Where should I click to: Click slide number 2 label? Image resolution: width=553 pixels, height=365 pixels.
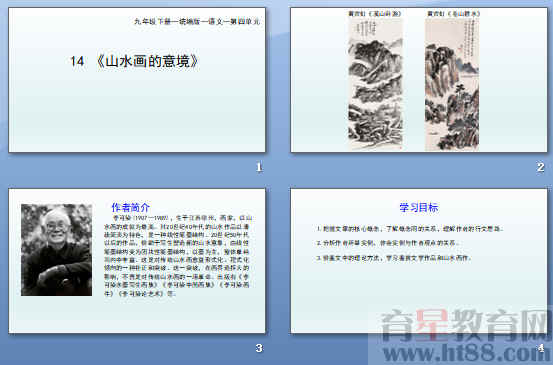(540, 167)
